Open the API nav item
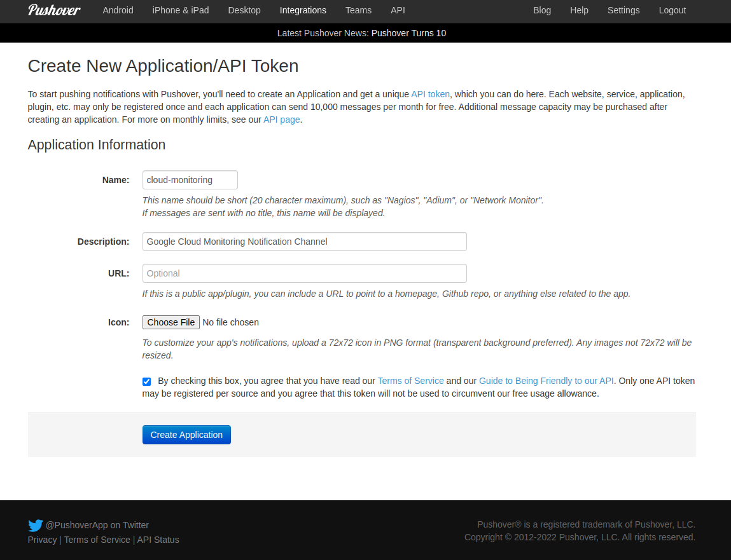This screenshot has width=731, height=560. pos(398,10)
